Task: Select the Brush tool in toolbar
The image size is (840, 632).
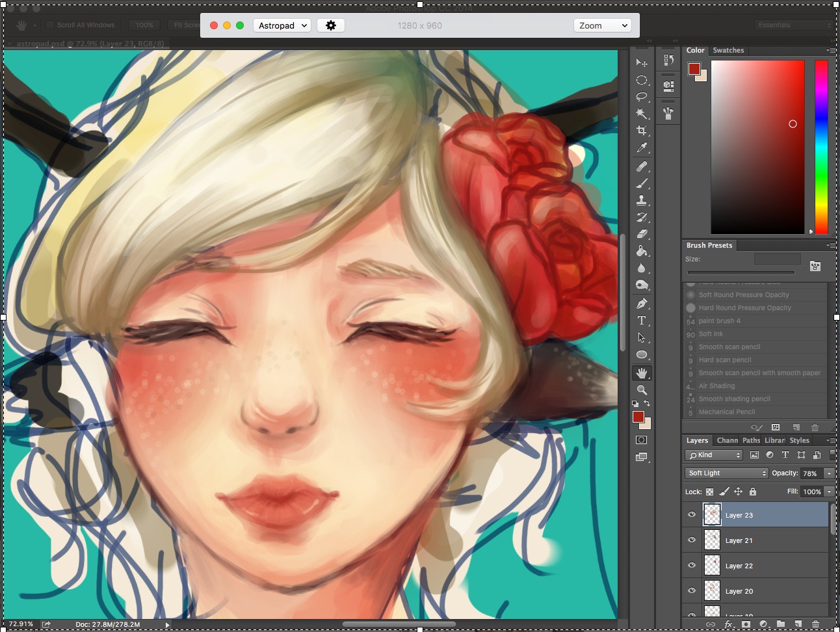Action: tap(642, 183)
